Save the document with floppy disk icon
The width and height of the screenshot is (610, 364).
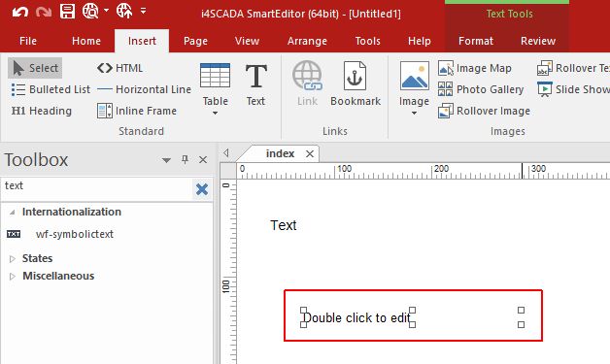(67, 12)
